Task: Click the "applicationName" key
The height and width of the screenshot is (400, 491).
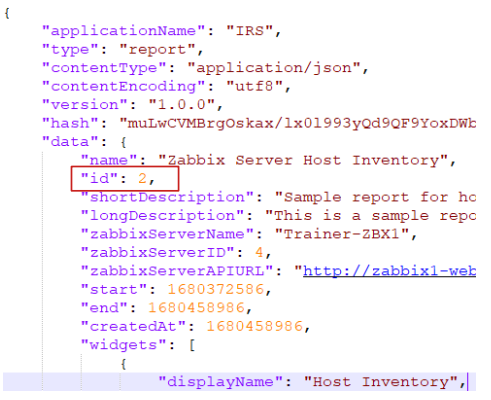Action: pos(123,31)
